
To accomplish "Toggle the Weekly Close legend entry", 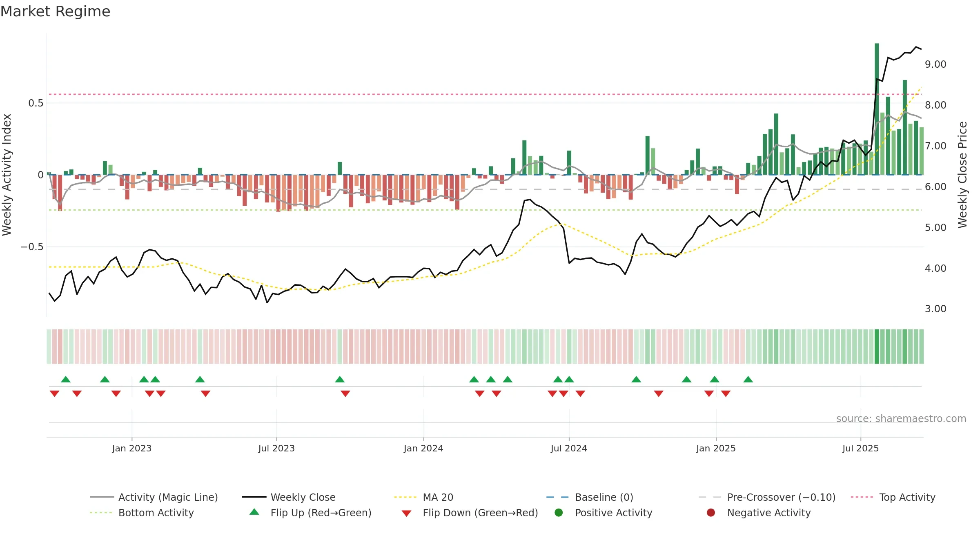I will [x=289, y=497].
